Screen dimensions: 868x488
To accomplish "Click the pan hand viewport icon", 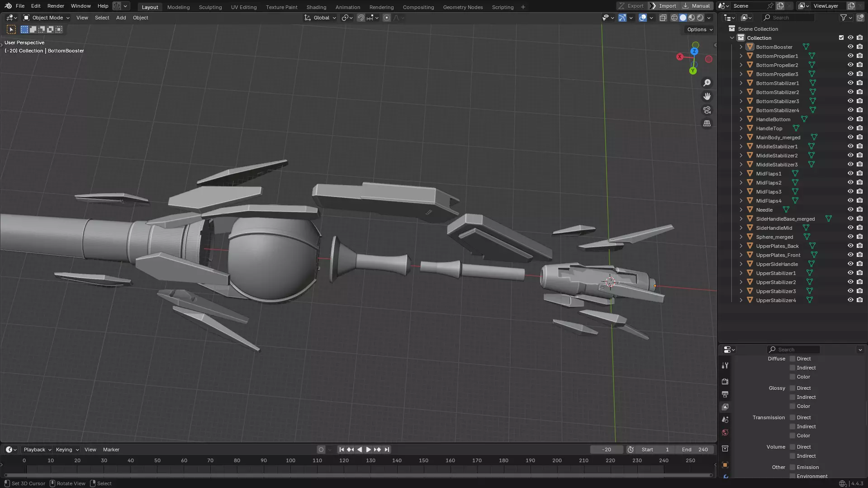I will (x=707, y=96).
